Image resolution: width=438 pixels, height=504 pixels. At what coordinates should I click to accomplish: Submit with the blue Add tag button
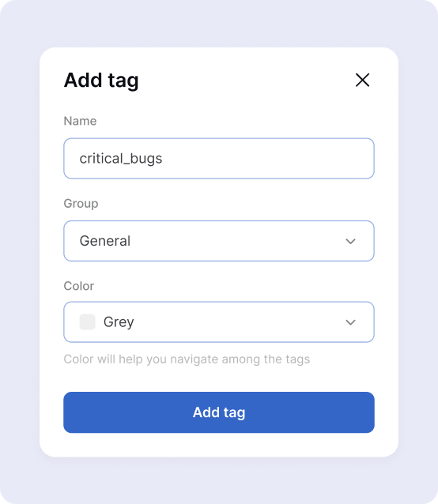[219, 412]
